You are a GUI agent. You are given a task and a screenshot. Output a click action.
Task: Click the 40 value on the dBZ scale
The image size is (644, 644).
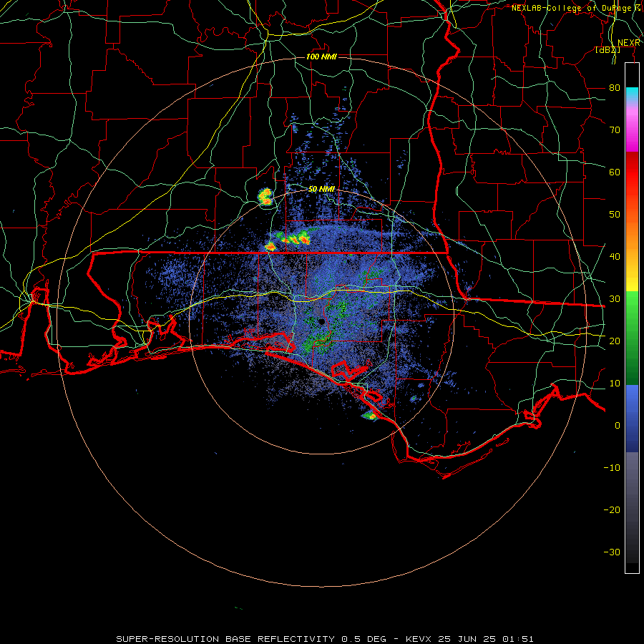pos(615,257)
